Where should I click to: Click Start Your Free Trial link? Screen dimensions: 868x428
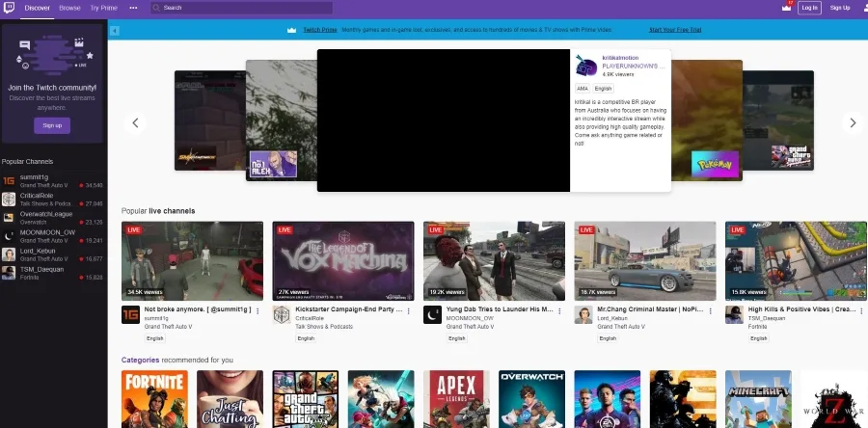tap(675, 30)
